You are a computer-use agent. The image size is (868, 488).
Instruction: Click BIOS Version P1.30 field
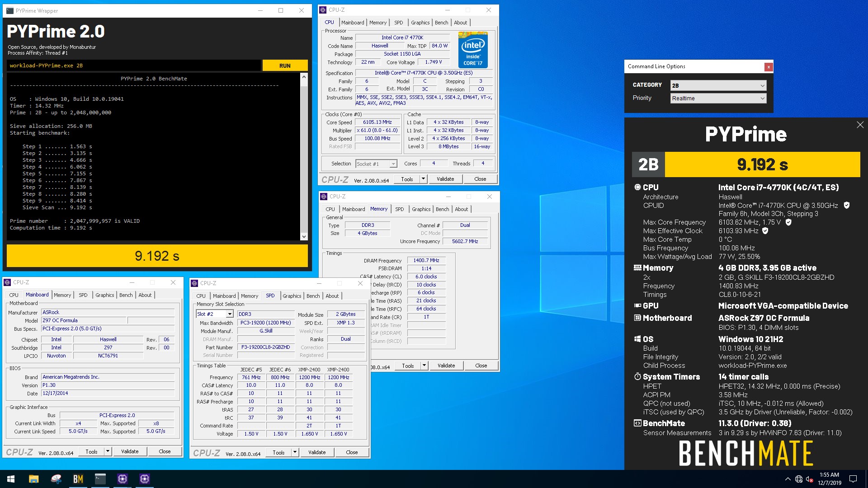click(x=108, y=385)
